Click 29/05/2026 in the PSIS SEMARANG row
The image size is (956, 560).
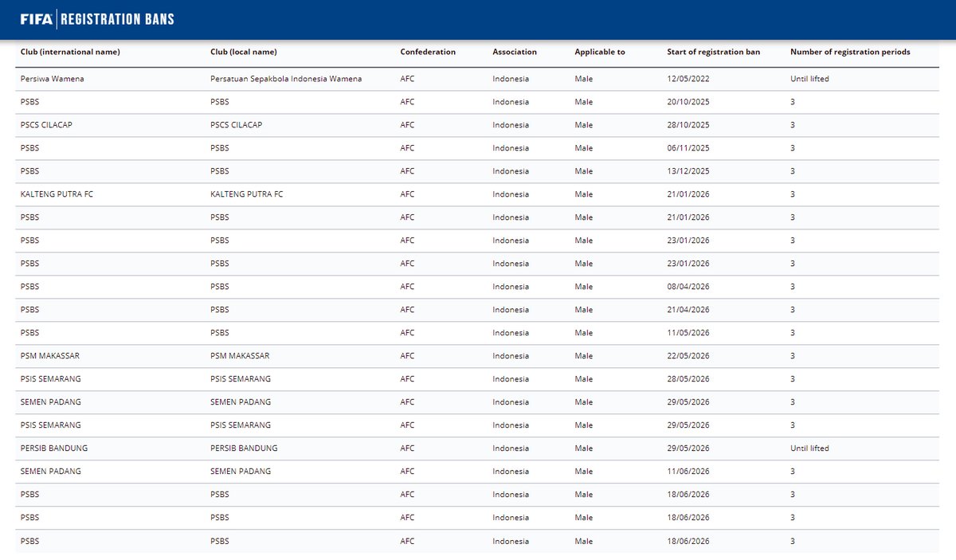point(688,425)
